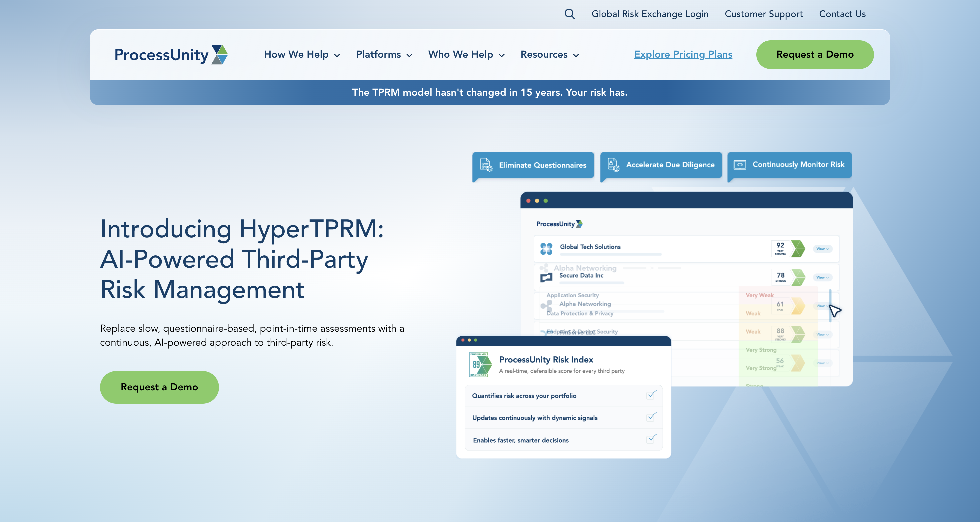The height and width of the screenshot is (522, 980).
Task: Expand the Who We Help menu
Action: click(466, 55)
